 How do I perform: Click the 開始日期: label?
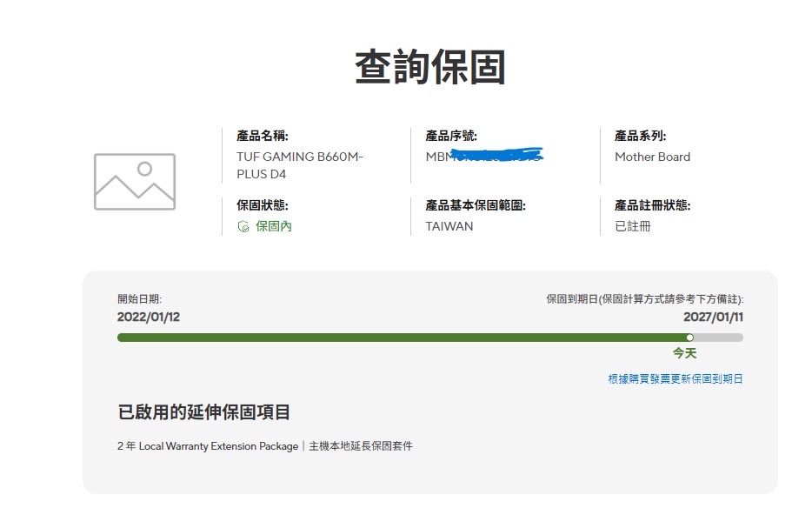click(x=139, y=299)
